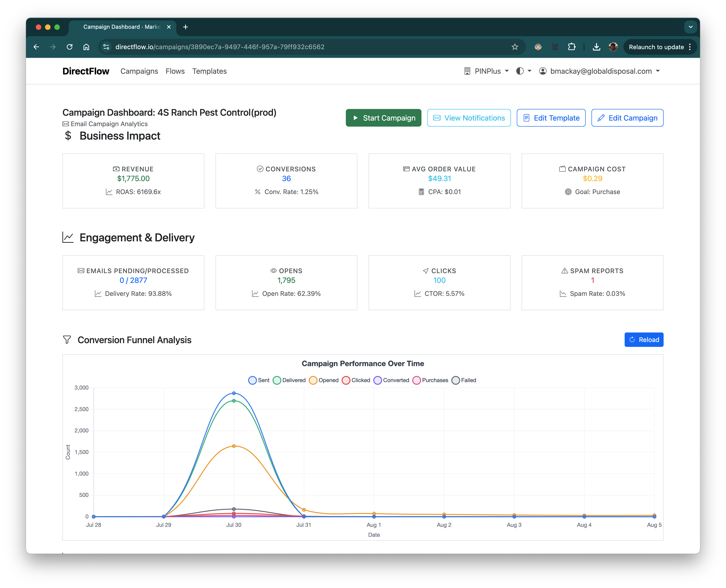
Task: Click site info icon in address bar
Action: point(106,47)
